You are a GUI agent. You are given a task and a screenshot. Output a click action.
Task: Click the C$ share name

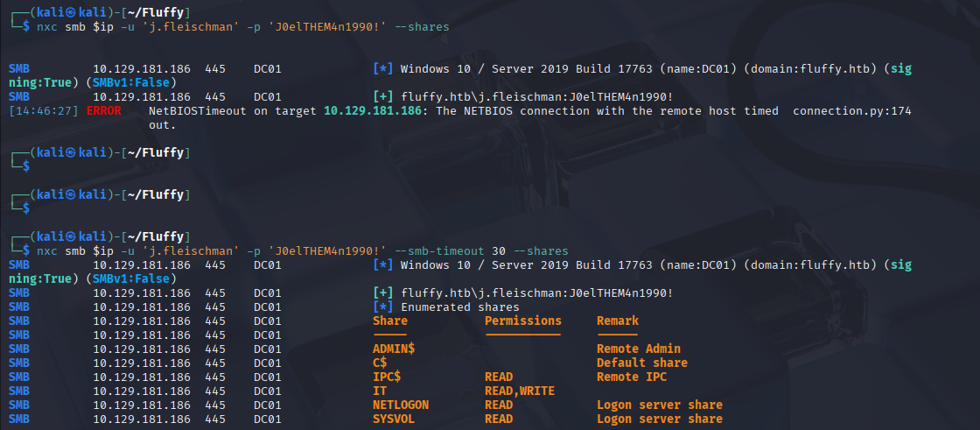[x=380, y=363]
